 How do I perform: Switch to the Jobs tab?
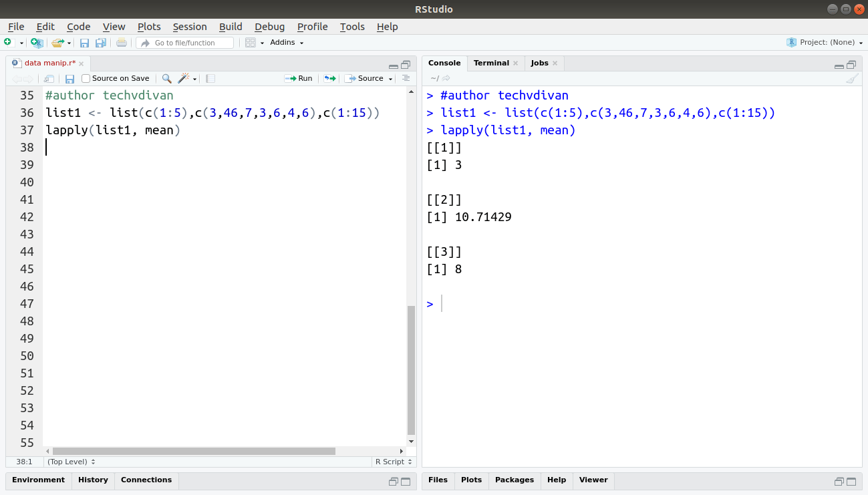click(539, 63)
